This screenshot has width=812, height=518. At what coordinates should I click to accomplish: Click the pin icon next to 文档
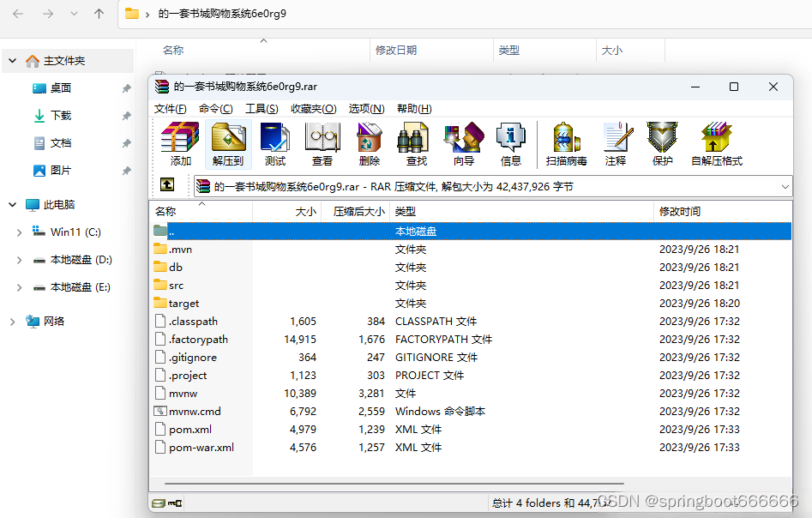126,143
